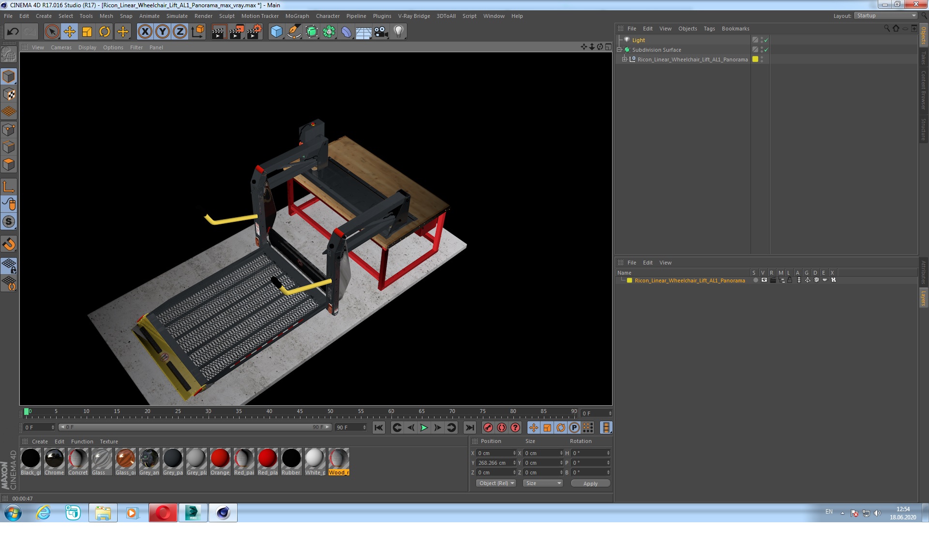The image size is (929, 560).
Task: Select the Live Selection tool
Action: [x=52, y=32]
